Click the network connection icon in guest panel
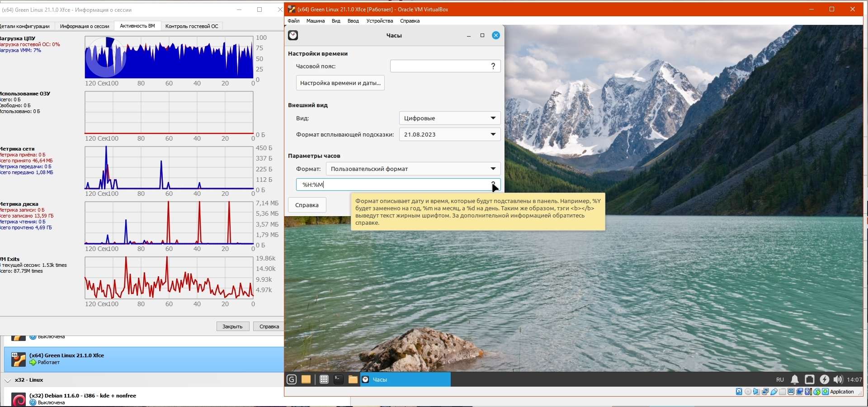Screen dimensions: 868x407 tap(810, 379)
